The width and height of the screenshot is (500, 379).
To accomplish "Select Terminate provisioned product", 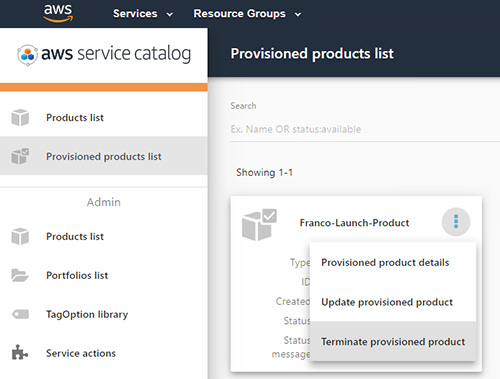I will pyautogui.click(x=393, y=341).
